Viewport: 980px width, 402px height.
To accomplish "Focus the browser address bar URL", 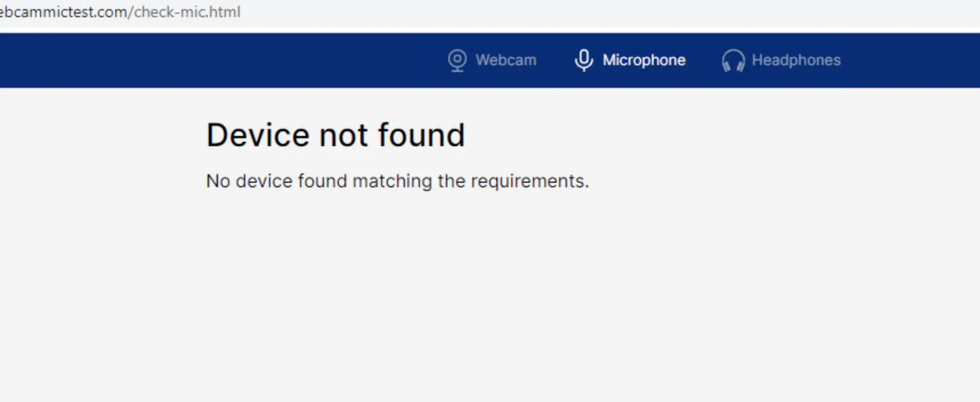I will 120,12.
